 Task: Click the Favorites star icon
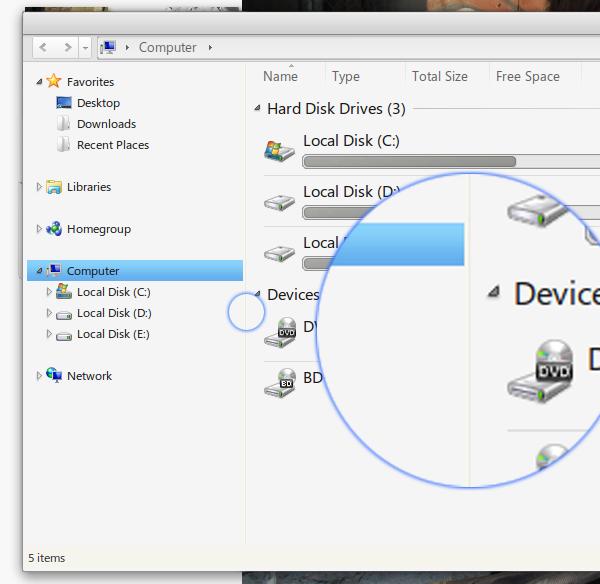coord(54,81)
